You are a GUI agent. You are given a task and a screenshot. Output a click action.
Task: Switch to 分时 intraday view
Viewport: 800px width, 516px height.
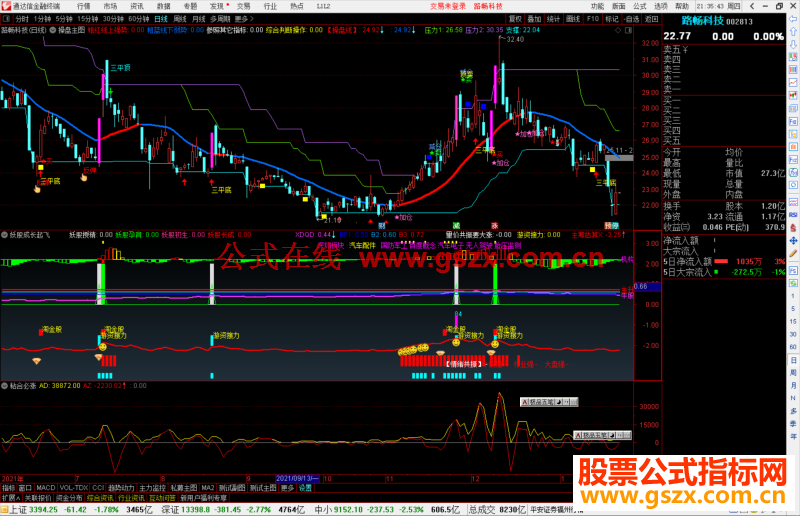click(22, 19)
